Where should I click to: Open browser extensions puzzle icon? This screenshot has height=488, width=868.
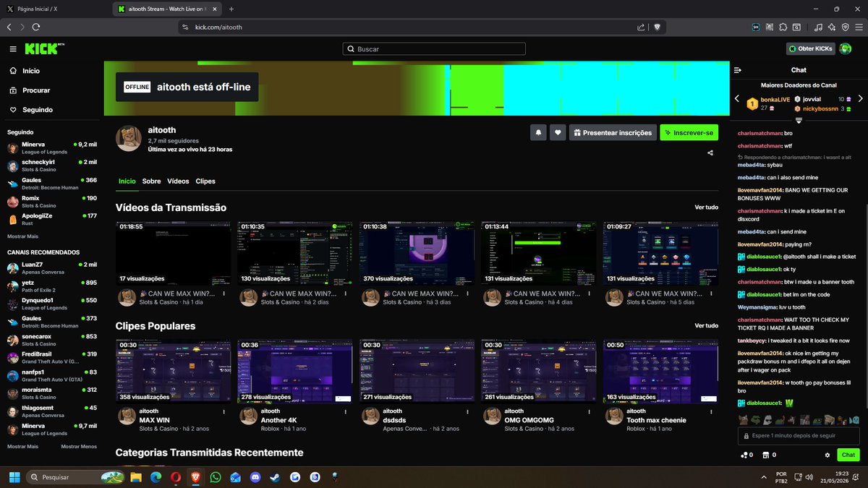click(x=783, y=27)
